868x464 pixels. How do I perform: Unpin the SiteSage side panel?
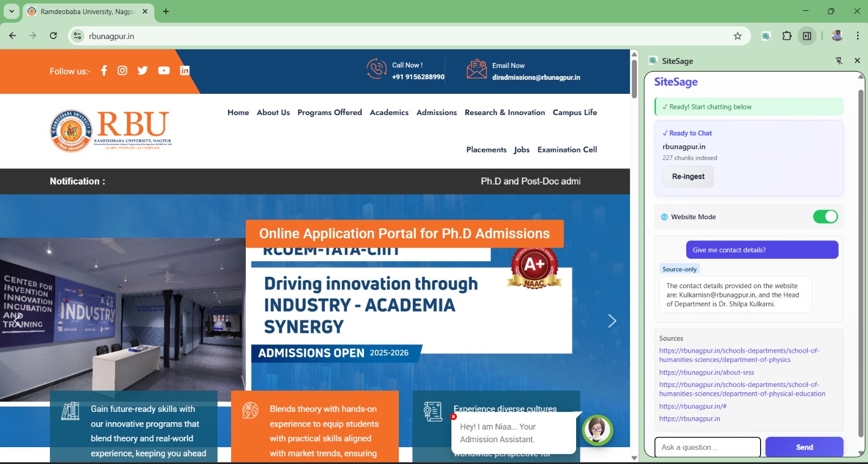[839, 61]
